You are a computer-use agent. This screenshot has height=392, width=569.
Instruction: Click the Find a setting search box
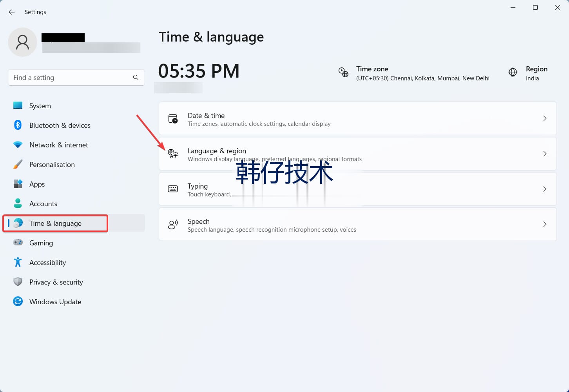[x=76, y=78]
